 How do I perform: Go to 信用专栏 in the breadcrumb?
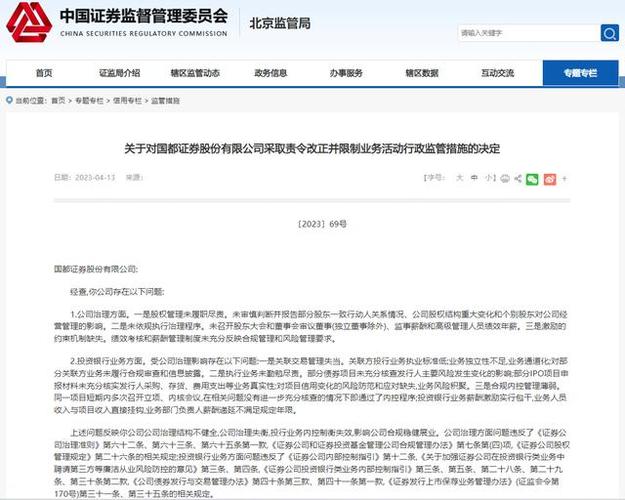tap(127, 100)
